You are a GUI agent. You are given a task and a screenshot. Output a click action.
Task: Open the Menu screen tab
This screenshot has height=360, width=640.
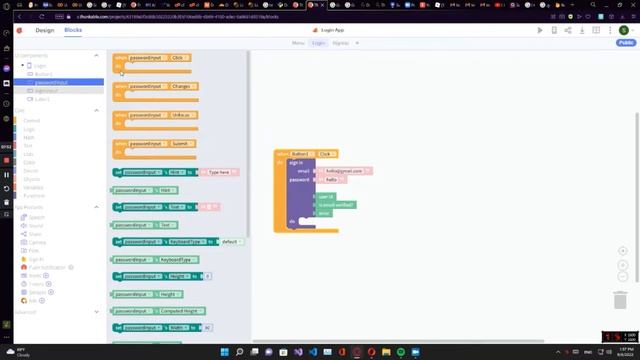(298, 43)
